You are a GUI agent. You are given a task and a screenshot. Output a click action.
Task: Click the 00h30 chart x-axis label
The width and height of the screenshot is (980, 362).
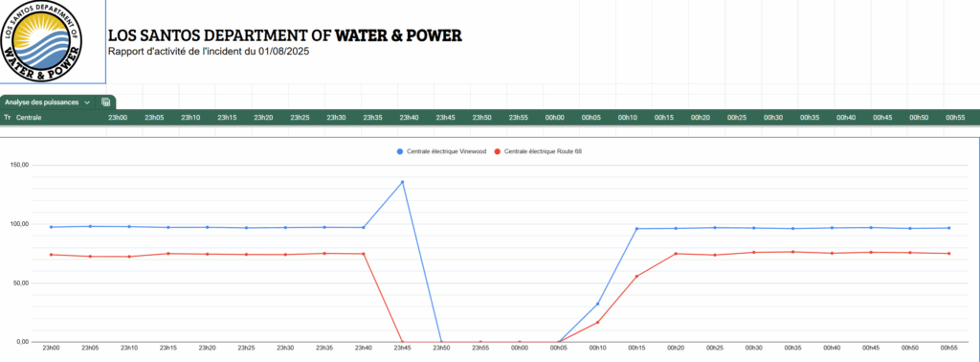[754, 347]
